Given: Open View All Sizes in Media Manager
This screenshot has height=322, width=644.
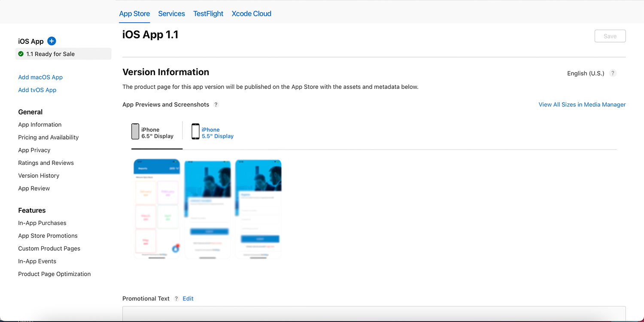Looking at the screenshot, I should point(582,104).
